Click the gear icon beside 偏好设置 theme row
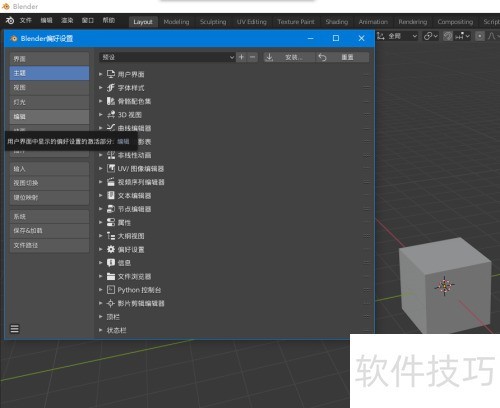Screen dimensions: 500x408 click(x=111, y=249)
